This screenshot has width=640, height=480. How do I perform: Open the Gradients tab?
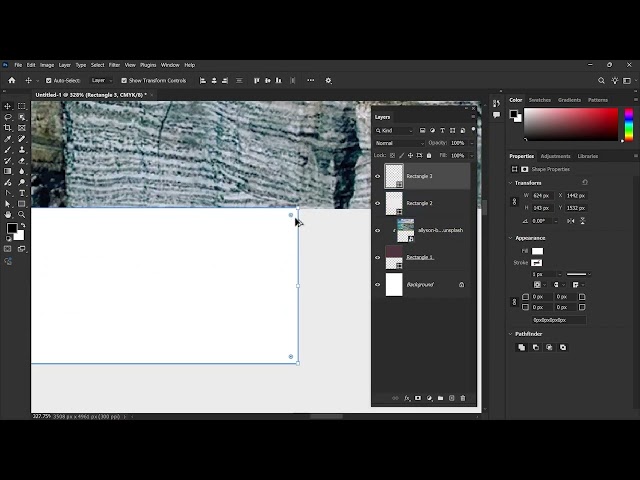[x=569, y=100]
